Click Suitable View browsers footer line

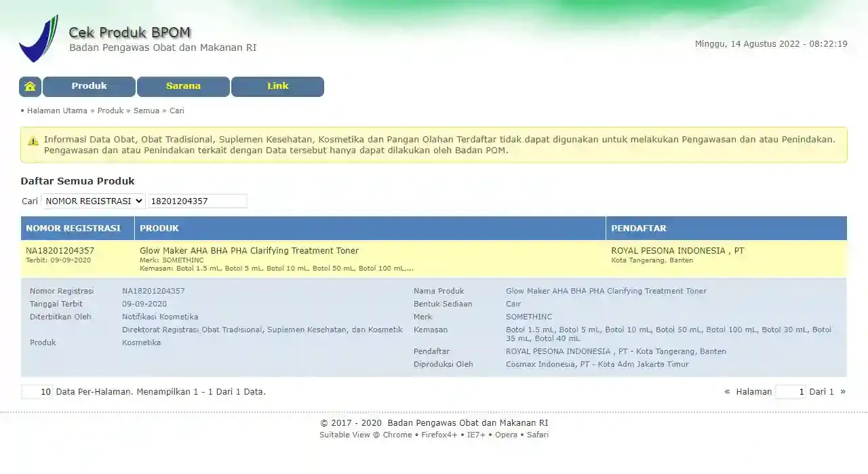434,435
